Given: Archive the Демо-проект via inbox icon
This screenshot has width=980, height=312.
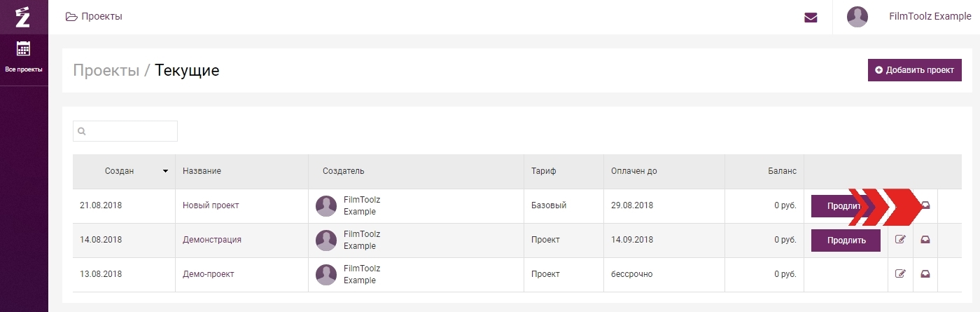Looking at the screenshot, I should click(x=925, y=274).
